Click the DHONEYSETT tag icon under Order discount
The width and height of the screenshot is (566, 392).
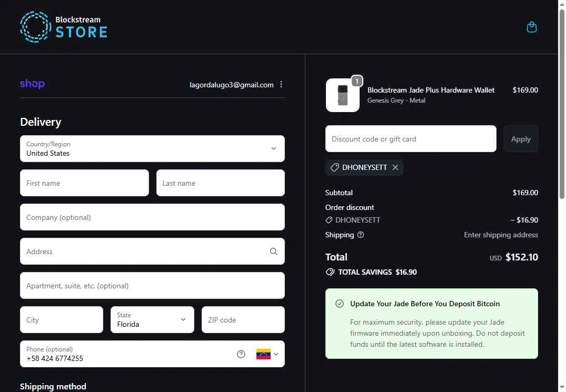[329, 220]
